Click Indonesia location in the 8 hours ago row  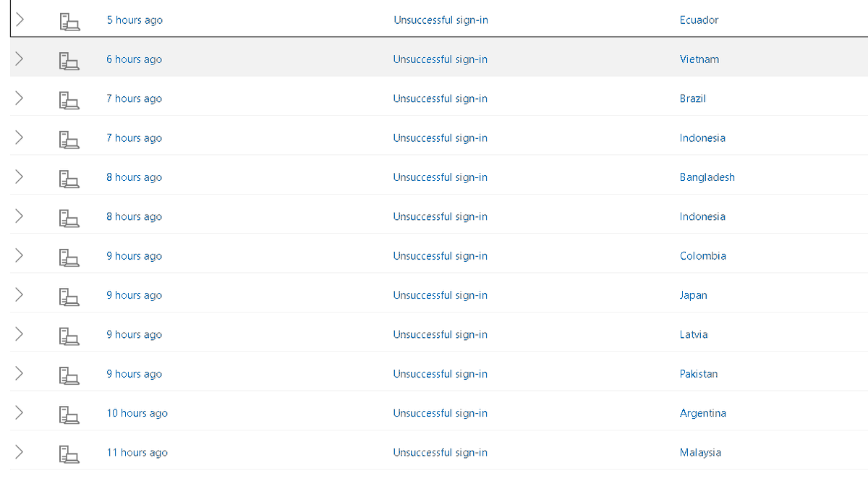pyautogui.click(x=702, y=216)
